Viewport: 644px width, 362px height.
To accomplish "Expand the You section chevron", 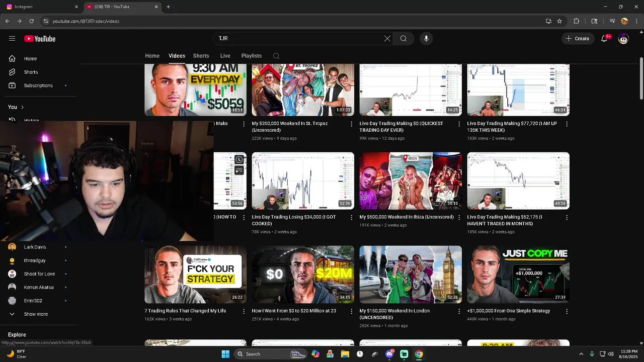I will (22, 107).
